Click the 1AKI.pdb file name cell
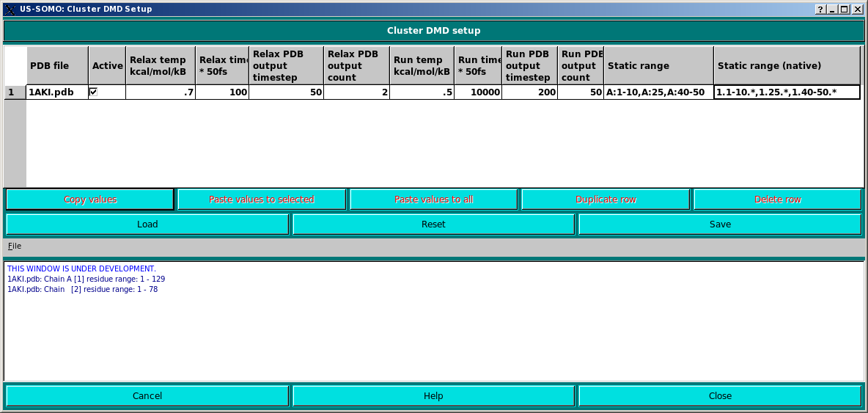 tap(57, 92)
